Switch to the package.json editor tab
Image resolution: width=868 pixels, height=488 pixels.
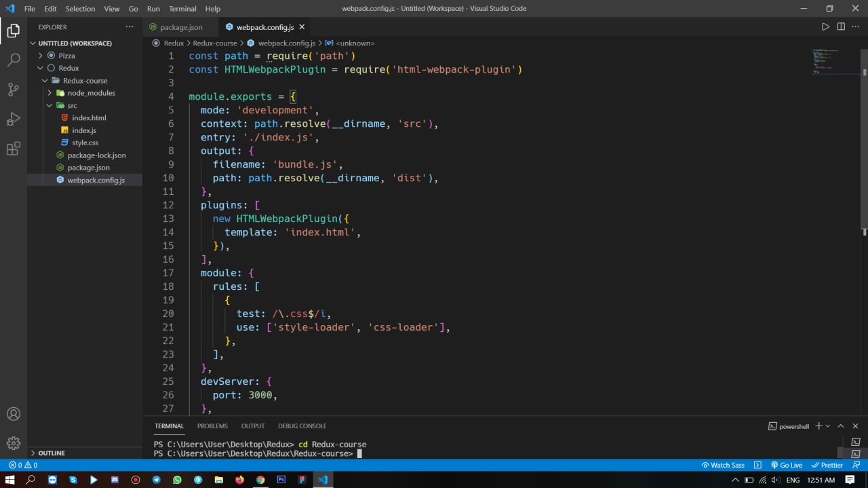181,27
